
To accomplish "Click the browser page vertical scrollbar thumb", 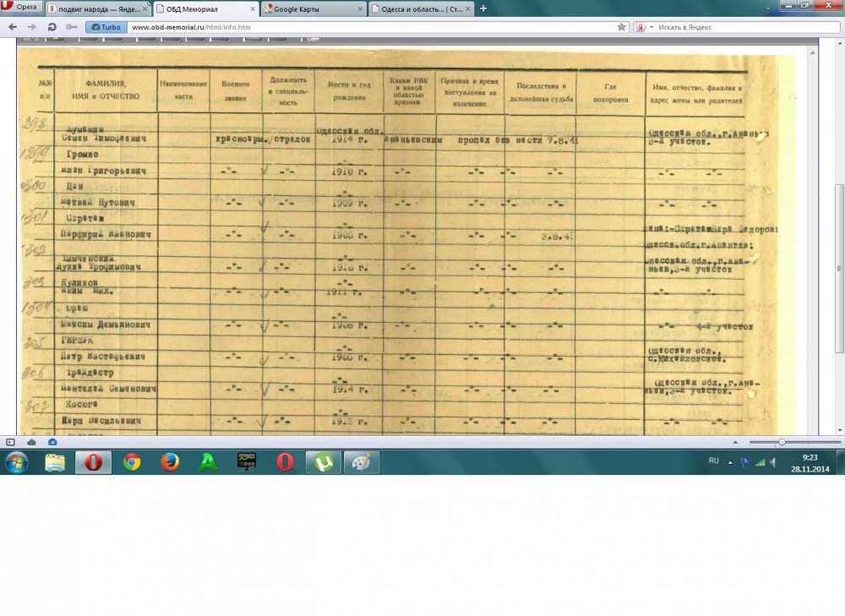I will pos(840,268).
